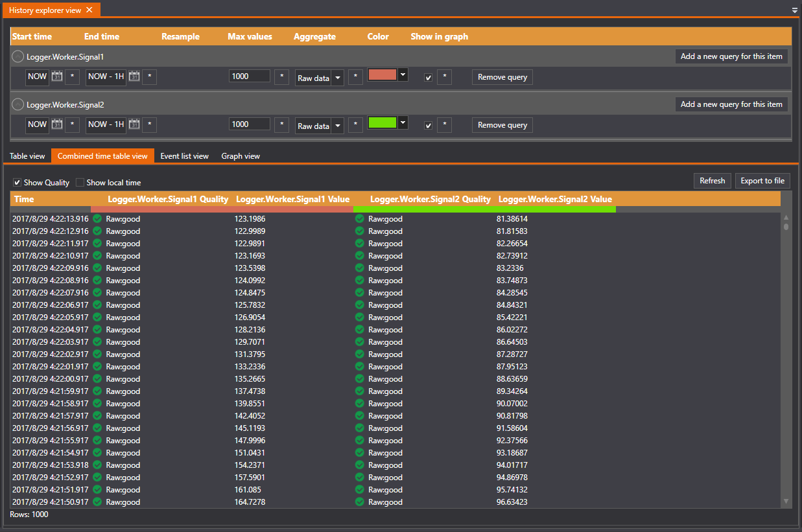This screenshot has width=802, height=532.
Task: Open start time calendar for Signal1
Action: [x=57, y=76]
